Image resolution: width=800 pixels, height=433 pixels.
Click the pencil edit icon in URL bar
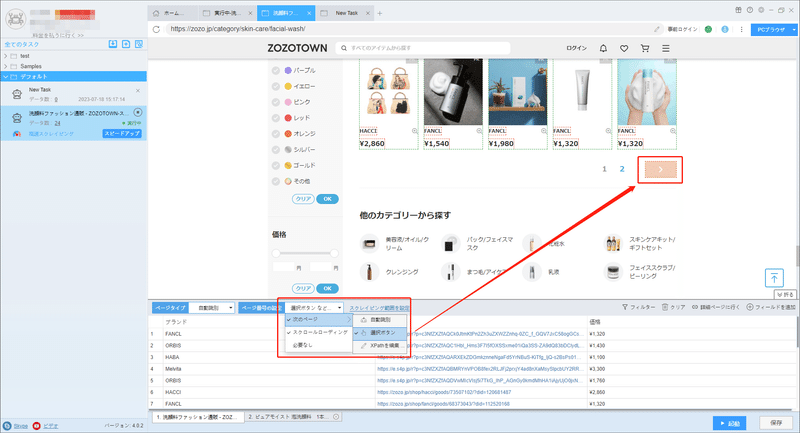pyautogui.click(x=657, y=29)
